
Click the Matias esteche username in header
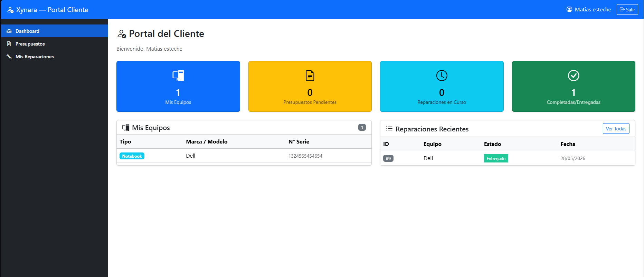point(593,10)
